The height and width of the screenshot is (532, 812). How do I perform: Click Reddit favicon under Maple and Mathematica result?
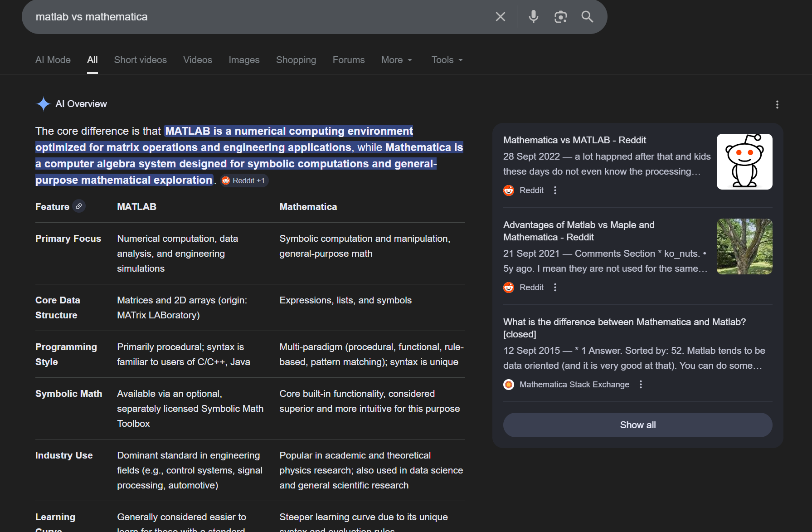[509, 288]
